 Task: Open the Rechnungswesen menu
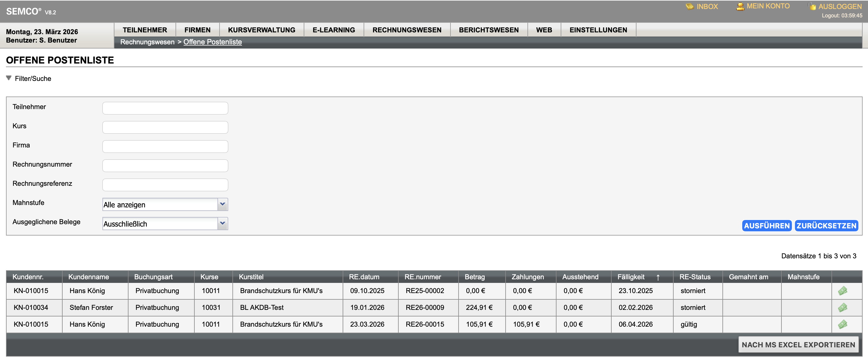coord(407,30)
